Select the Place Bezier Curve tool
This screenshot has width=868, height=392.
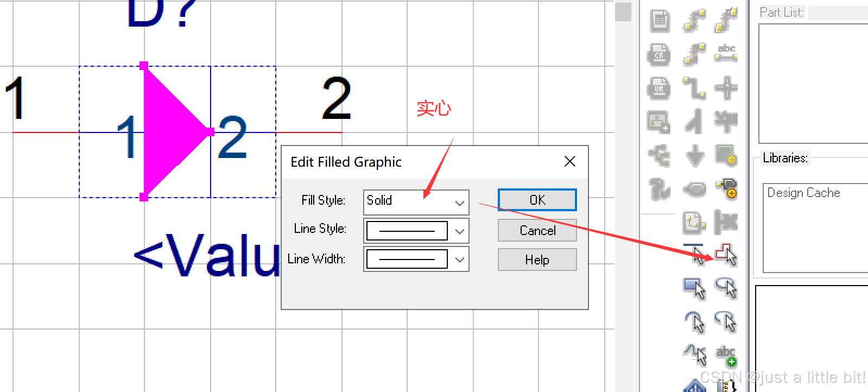coord(694,355)
